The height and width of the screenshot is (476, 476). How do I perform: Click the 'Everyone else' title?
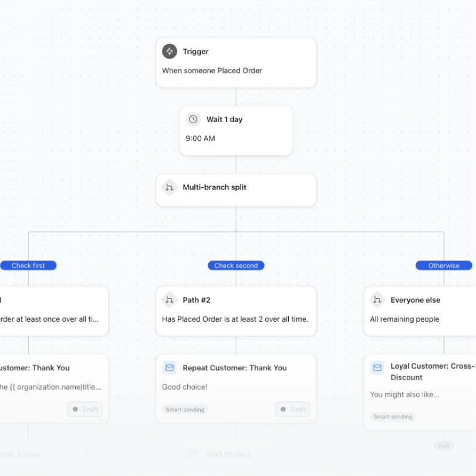[x=416, y=300]
